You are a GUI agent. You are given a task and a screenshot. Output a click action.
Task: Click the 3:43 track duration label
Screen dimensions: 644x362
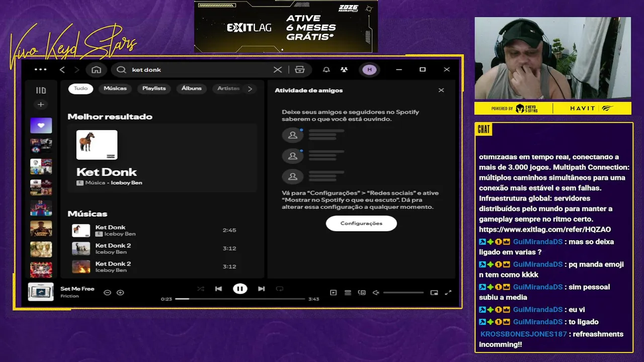click(313, 299)
